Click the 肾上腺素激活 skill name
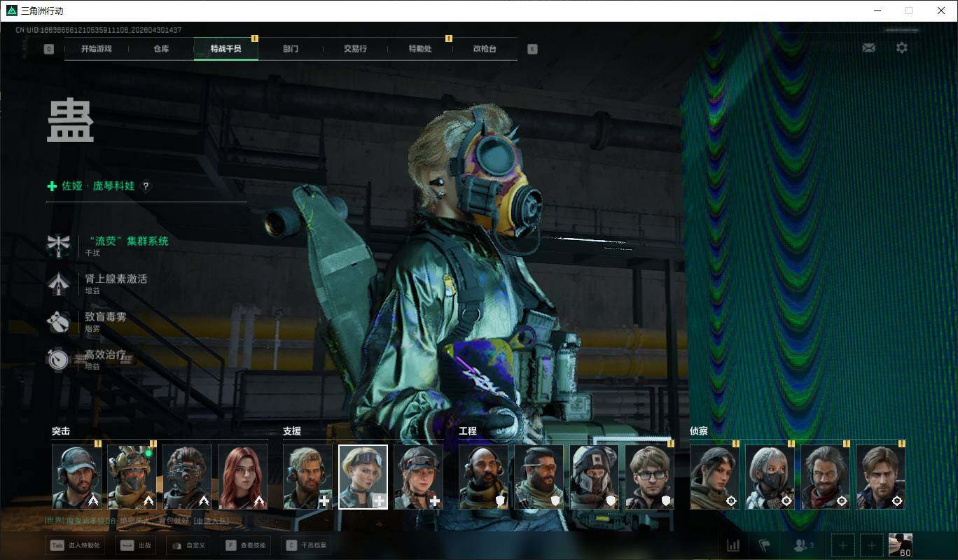This screenshot has height=560, width=958. pyautogui.click(x=116, y=279)
